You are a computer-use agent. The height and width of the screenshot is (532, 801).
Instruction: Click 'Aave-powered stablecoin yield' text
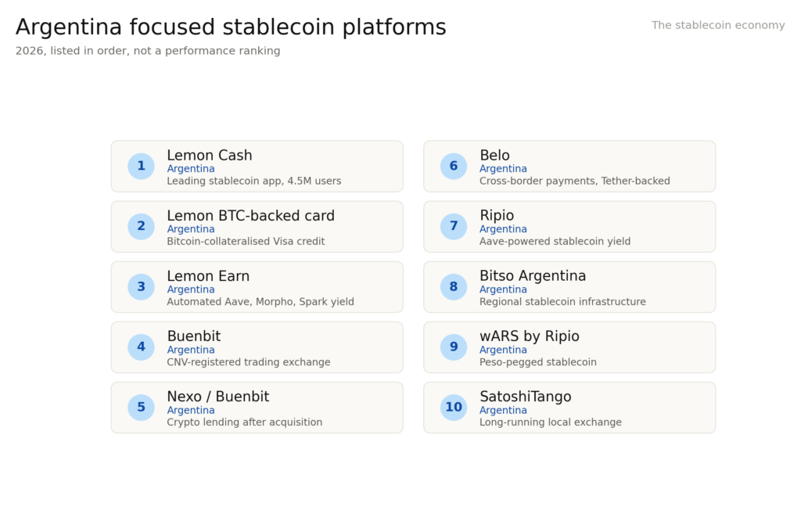[555, 241]
